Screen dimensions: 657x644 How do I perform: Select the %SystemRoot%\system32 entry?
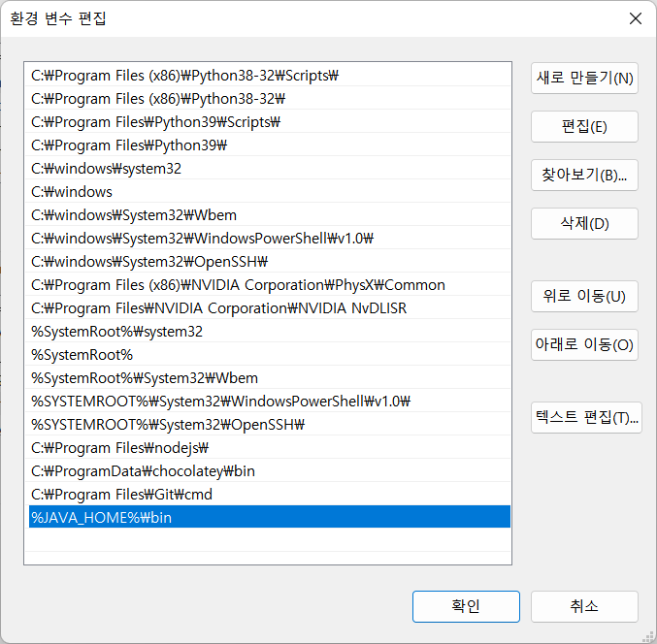(270, 332)
